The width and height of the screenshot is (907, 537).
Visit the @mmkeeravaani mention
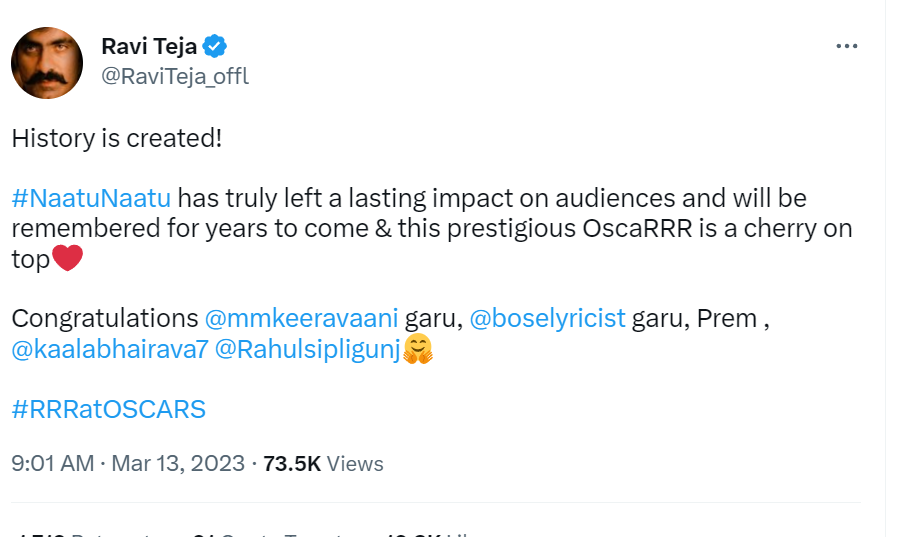click(x=301, y=318)
